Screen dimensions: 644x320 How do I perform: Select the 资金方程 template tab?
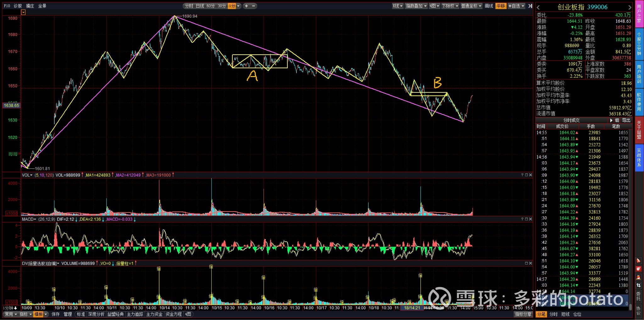point(174,314)
